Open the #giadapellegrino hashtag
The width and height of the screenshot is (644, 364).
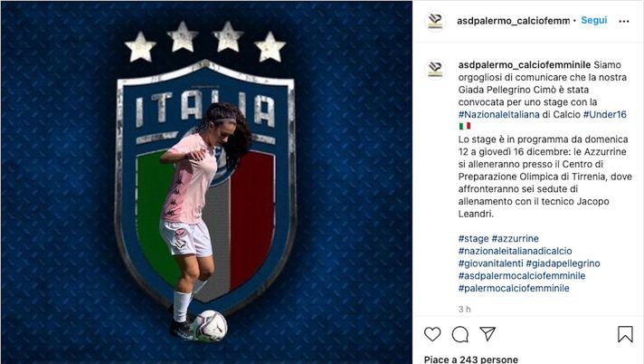[563, 263]
